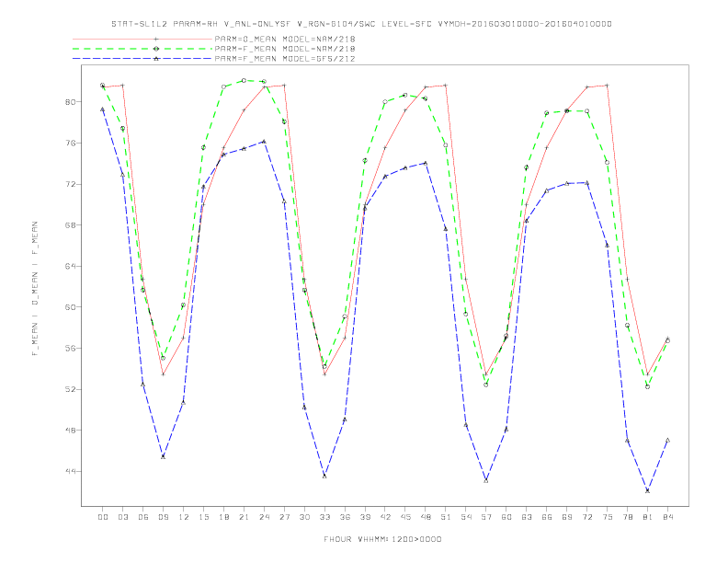Click the x-axis forecast hour label 60

click(x=506, y=517)
